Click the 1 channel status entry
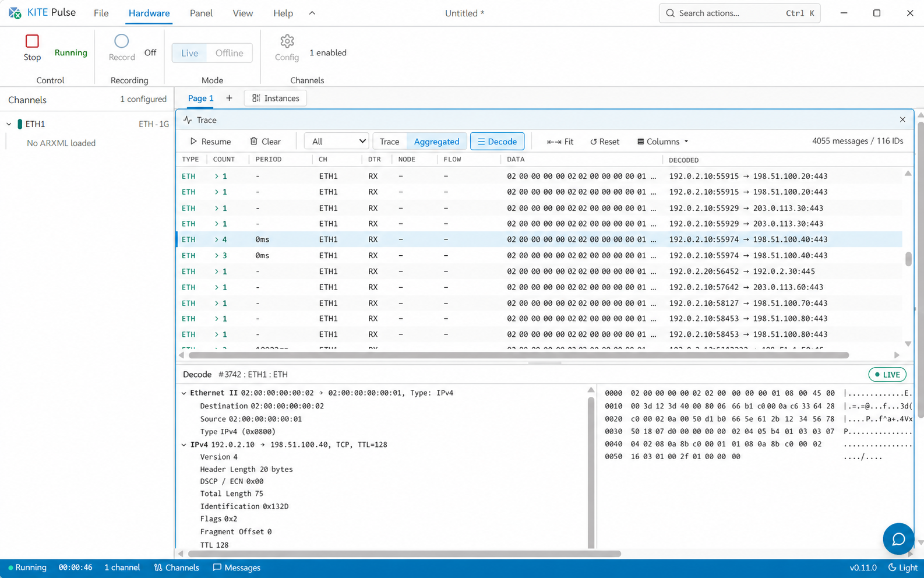The height and width of the screenshot is (578, 924). tap(122, 568)
